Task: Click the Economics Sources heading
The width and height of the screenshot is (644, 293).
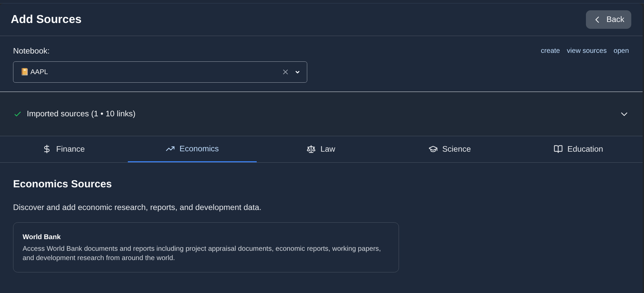Action: tap(62, 184)
